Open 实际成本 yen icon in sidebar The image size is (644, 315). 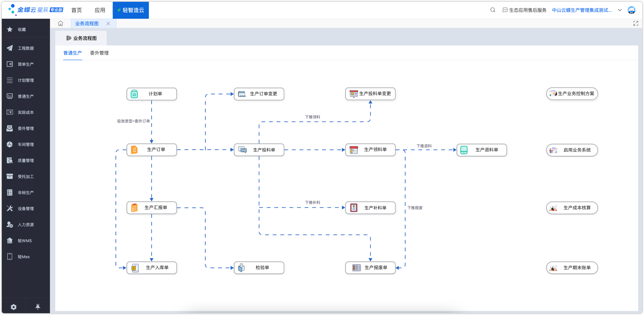click(10, 112)
